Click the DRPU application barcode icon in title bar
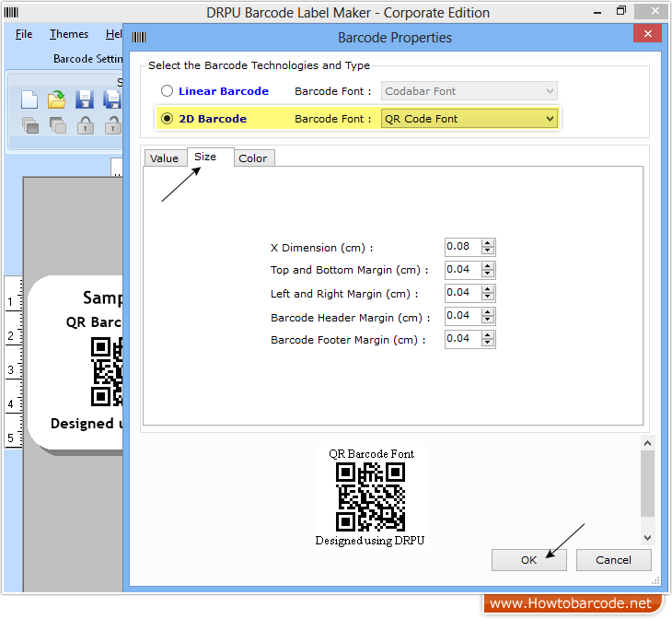 [11, 12]
